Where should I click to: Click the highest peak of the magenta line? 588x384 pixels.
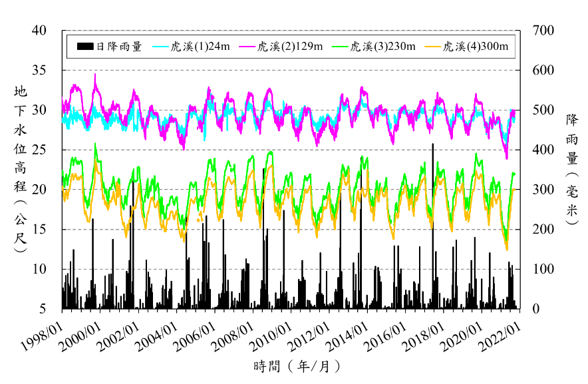pos(95,75)
